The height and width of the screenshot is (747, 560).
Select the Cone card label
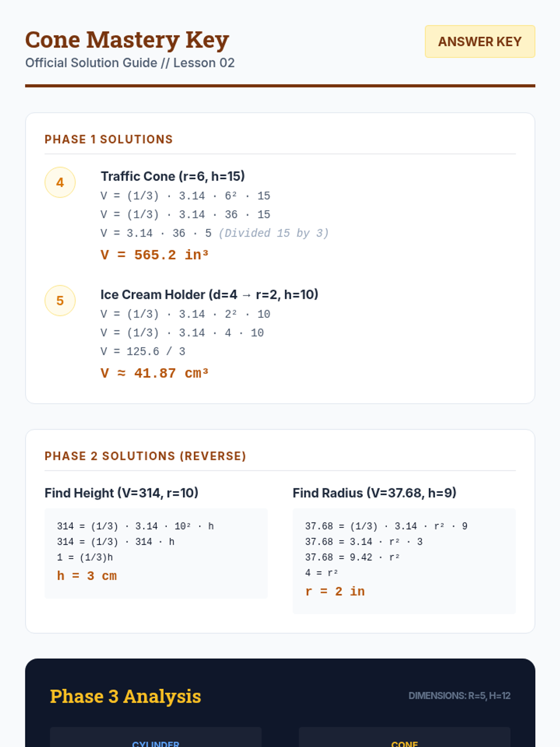[x=404, y=743]
